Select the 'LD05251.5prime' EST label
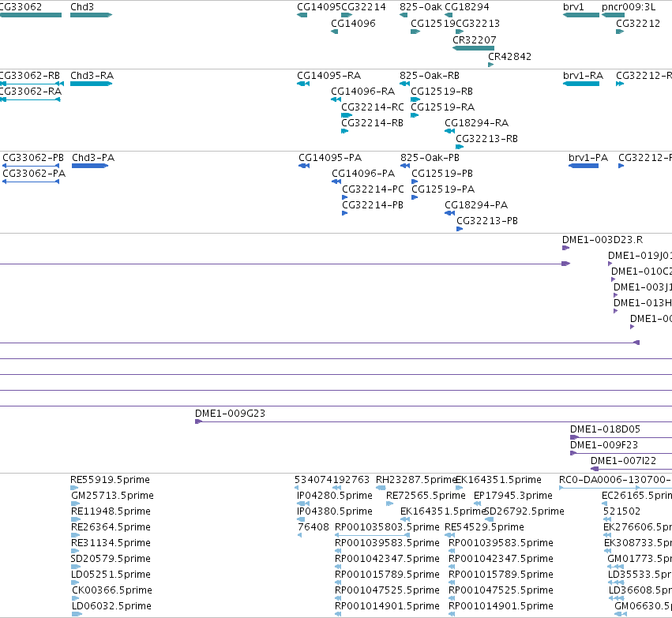Screen dimensions: 672x618 pyautogui.click(x=111, y=575)
